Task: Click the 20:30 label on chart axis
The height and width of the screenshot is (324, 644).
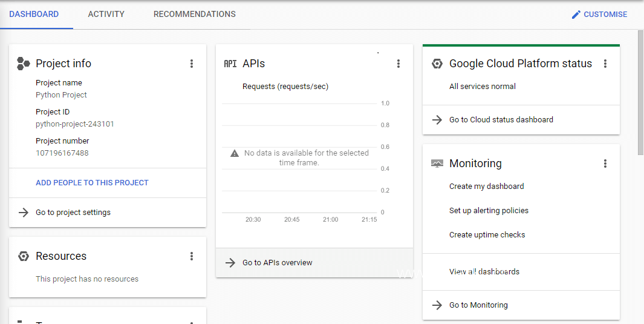Action: click(x=253, y=220)
